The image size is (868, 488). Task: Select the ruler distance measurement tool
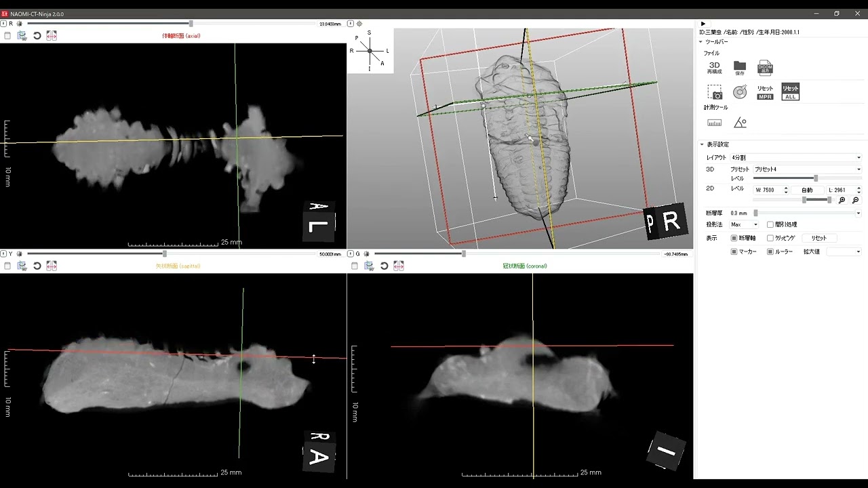pyautogui.click(x=714, y=123)
